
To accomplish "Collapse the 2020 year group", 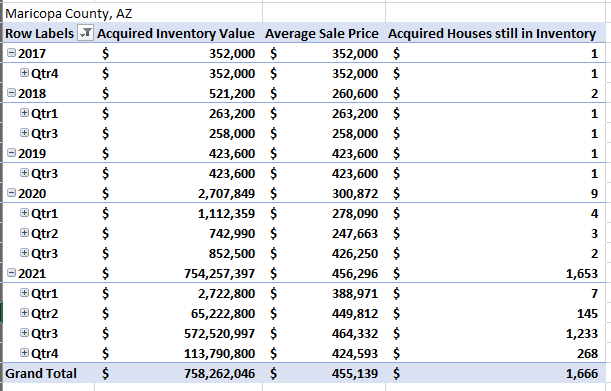I will tap(12, 193).
